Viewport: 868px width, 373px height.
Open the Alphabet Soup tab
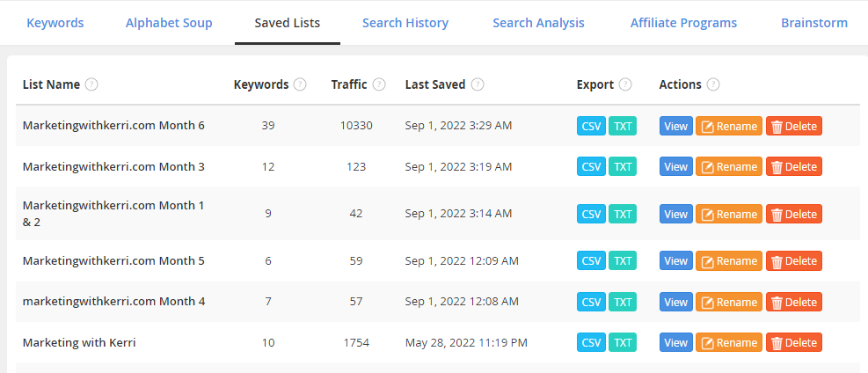point(169,23)
